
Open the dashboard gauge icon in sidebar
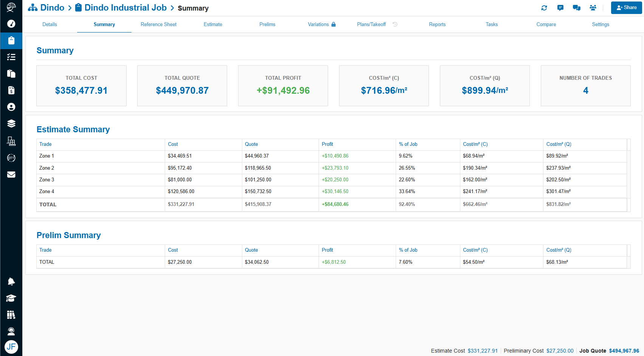tap(11, 24)
